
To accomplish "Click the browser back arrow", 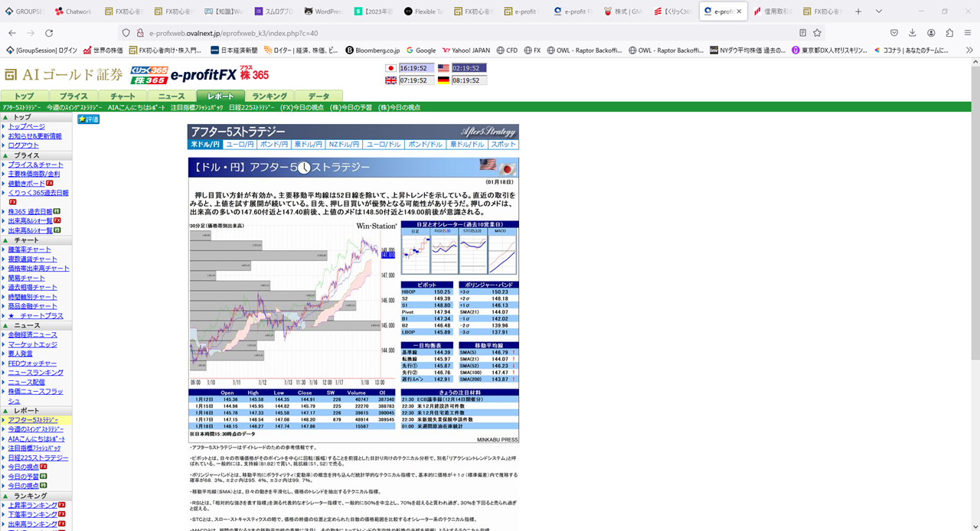I will pos(11,33).
